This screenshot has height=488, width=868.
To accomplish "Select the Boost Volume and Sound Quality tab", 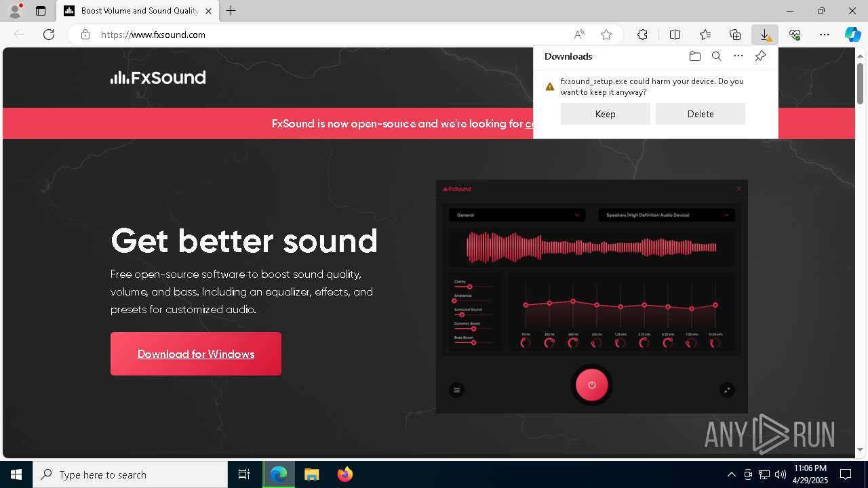I will coord(138,11).
